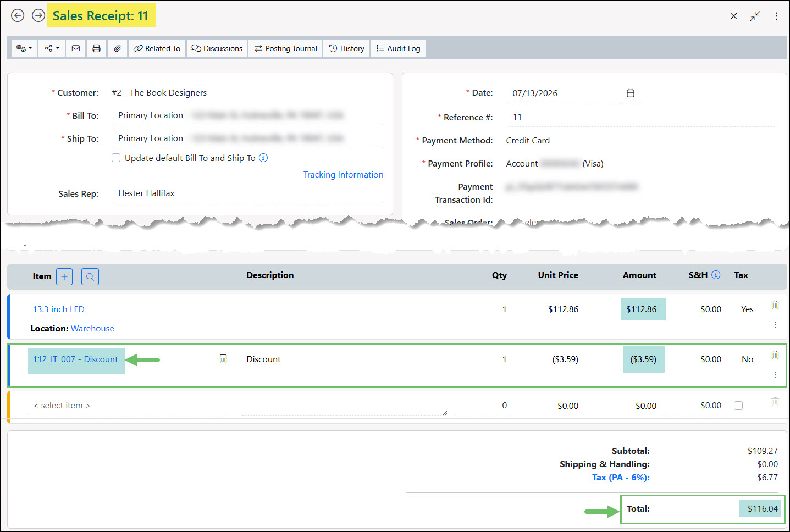The height and width of the screenshot is (532, 790).
Task: Go to the previous sales receipt
Action: click(x=18, y=15)
